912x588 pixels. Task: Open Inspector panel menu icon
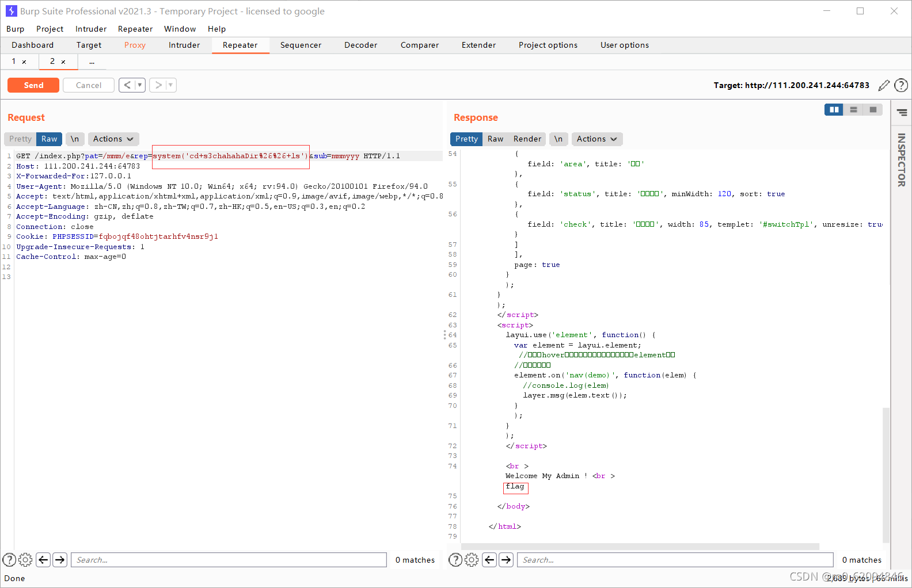pyautogui.click(x=902, y=113)
